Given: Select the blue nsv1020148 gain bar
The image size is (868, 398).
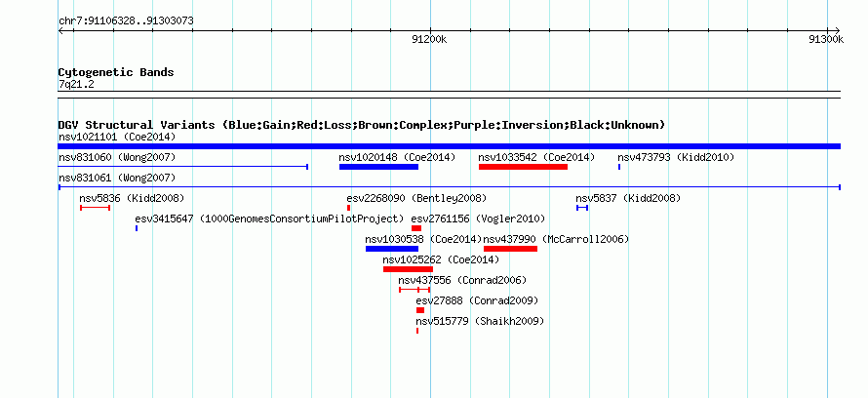Looking at the screenshot, I should 378,167.
